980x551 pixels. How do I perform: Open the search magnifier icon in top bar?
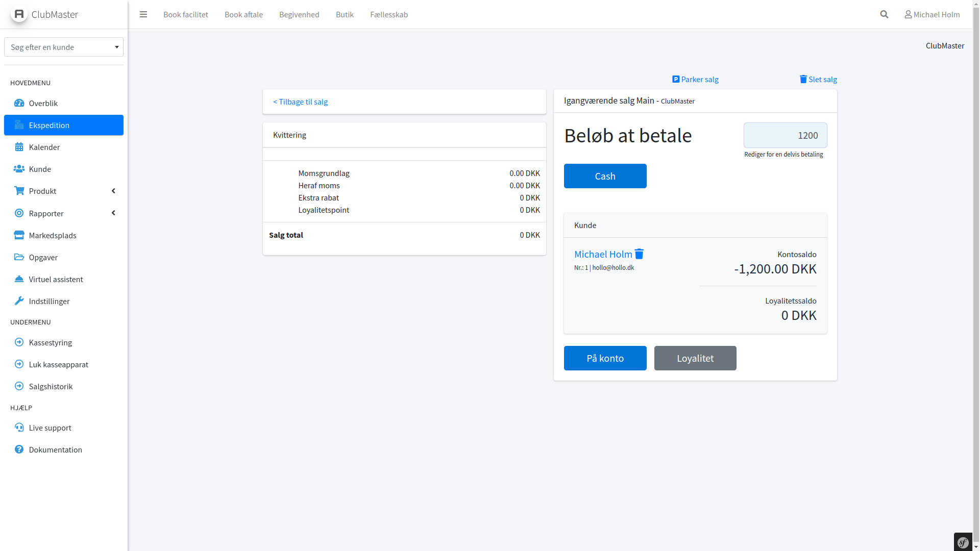(x=884, y=14)
